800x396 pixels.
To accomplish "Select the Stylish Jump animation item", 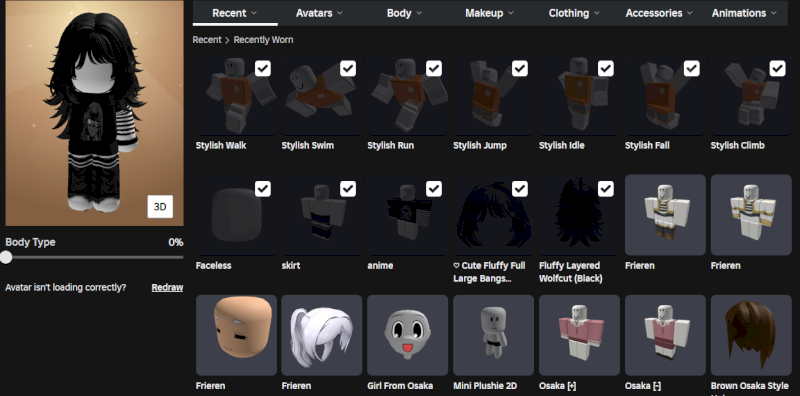I will click(x=493, y=95).
